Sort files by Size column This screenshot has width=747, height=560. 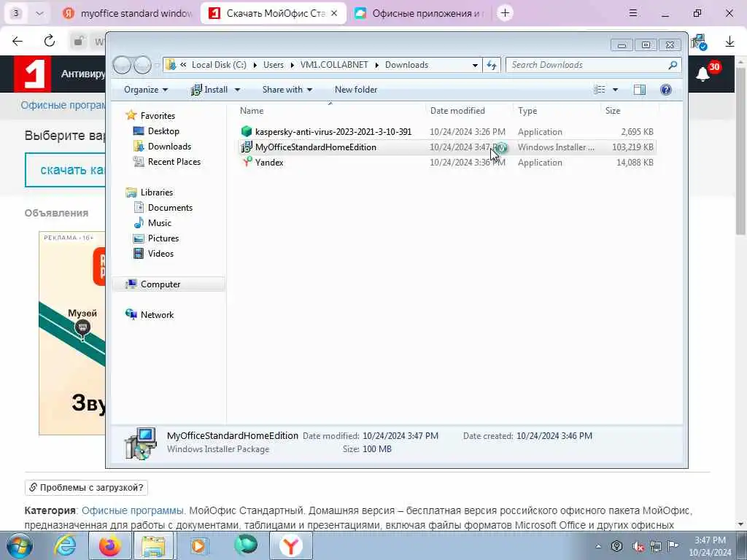point(613,111)
